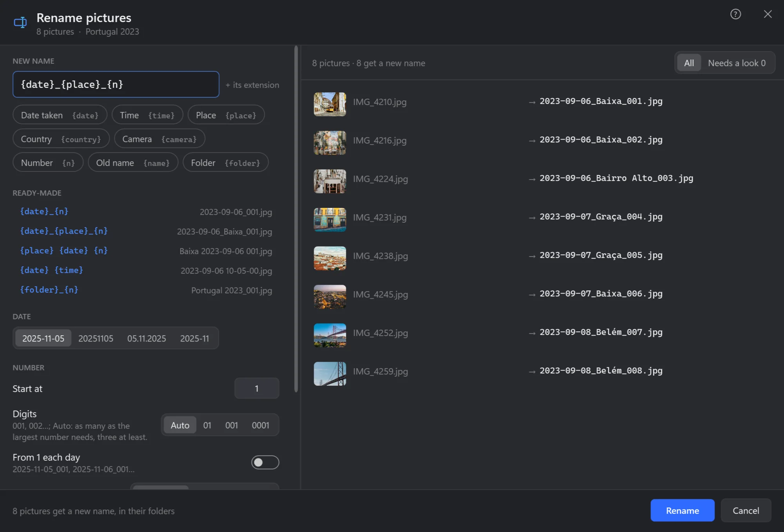
Task: Insert the Place {place} token
Action: coord(226,115)
